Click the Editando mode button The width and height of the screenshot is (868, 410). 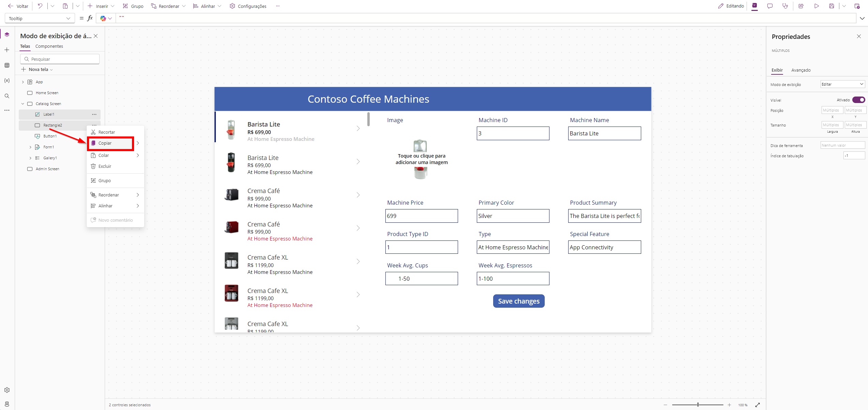731,6
